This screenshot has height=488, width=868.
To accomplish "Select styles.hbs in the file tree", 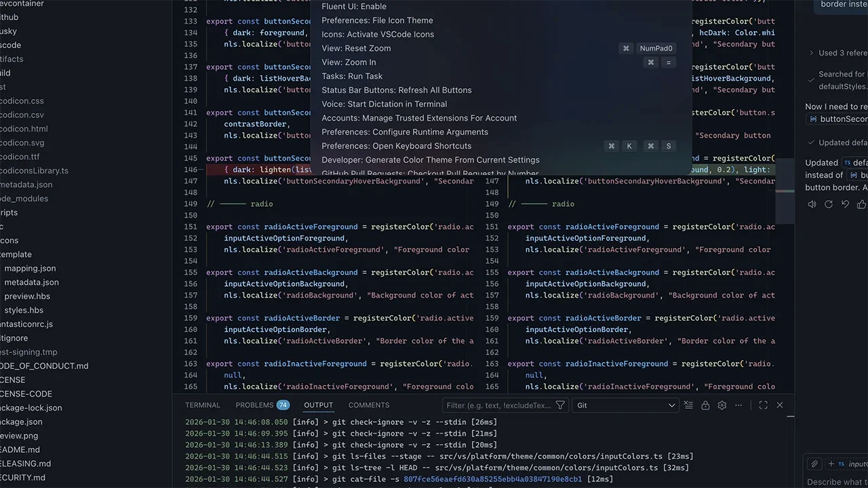I will click(24, 310).
